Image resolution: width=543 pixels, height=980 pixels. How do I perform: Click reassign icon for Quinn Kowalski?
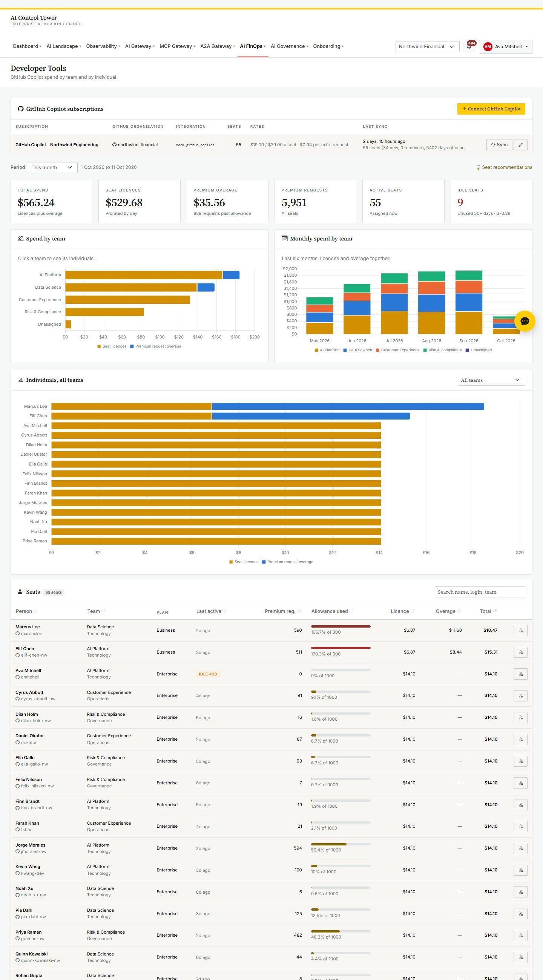pos(520,957)
